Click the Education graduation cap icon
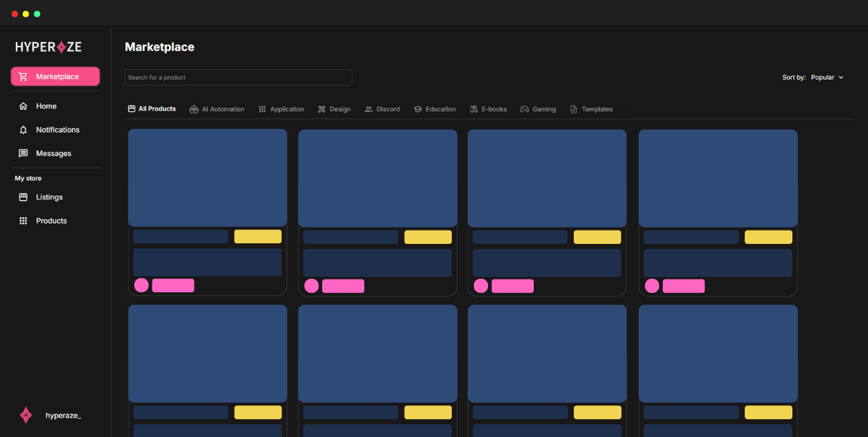 click(417, 109)
